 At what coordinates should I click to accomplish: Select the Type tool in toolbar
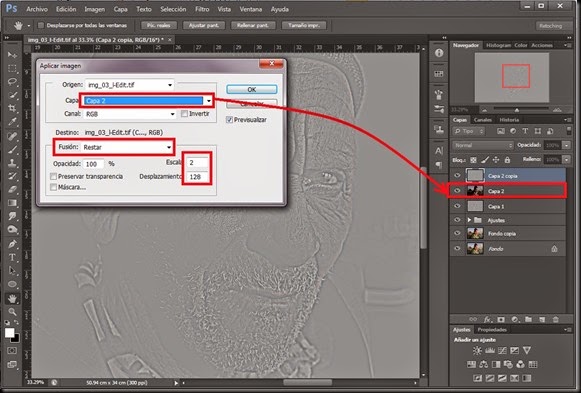coord(12,257)
